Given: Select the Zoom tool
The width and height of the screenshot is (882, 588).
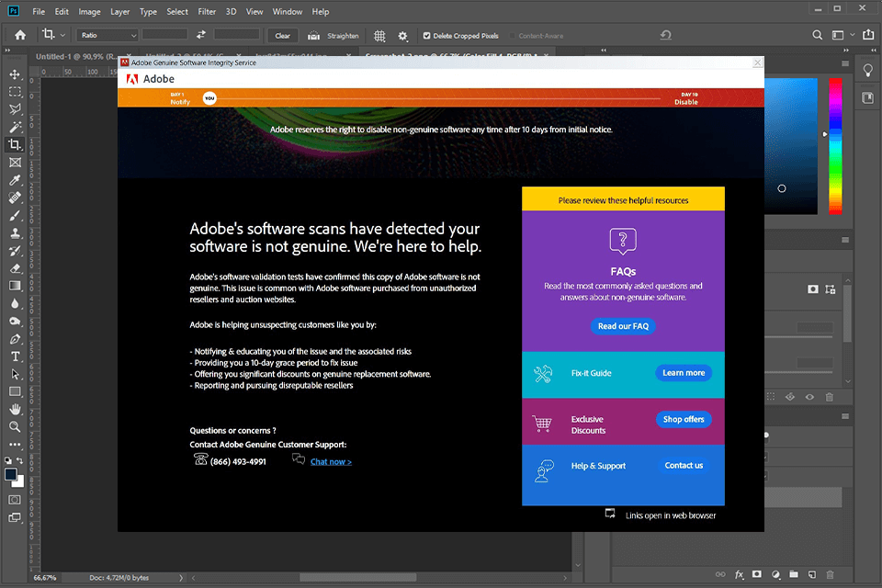Looking at the screenshot, I should [x=15, y=426].
